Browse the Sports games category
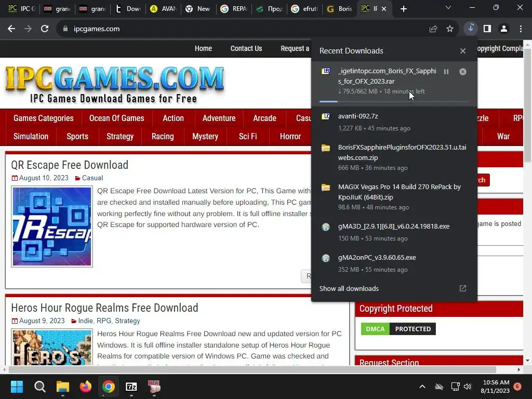This screenshot has height=399, width=532. [x=77, y=137]
